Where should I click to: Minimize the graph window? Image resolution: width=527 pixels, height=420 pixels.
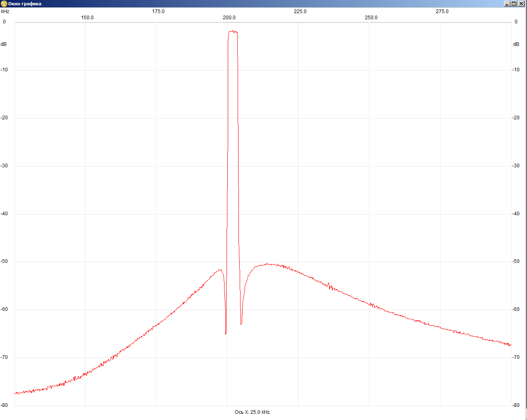click(507, 4)
